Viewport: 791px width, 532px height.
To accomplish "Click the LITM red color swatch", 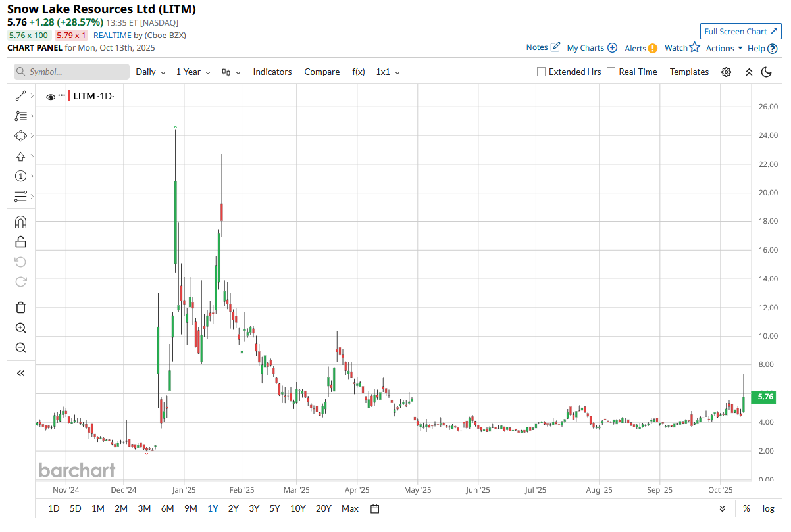I will [69, 96].
